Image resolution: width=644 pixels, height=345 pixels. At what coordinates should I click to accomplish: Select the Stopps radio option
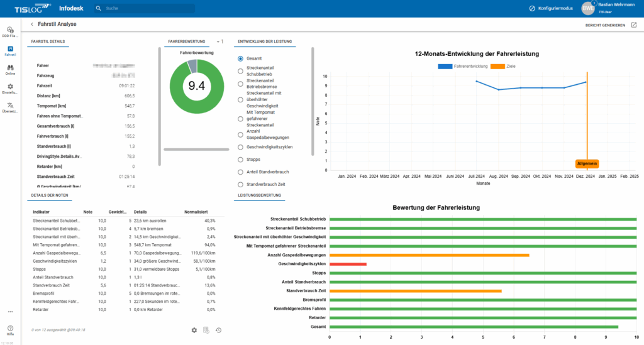click(x=240, y=160)
